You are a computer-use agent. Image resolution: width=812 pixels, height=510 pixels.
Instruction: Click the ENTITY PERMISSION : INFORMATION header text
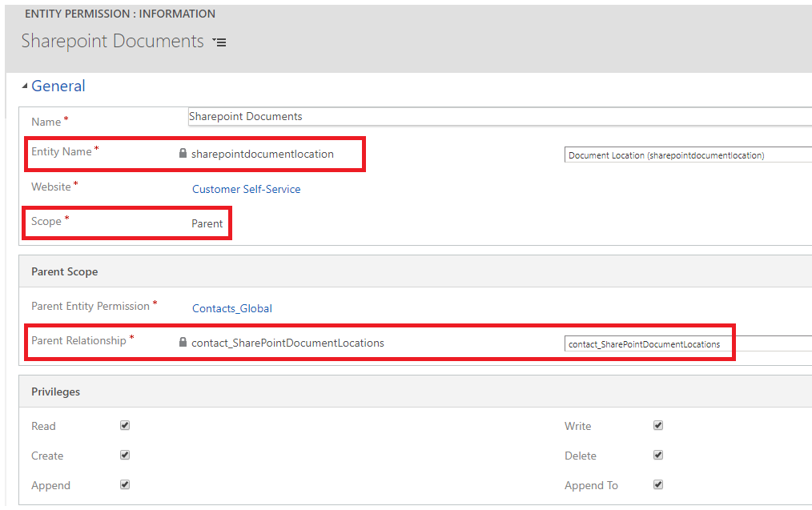tap(120, 14)
